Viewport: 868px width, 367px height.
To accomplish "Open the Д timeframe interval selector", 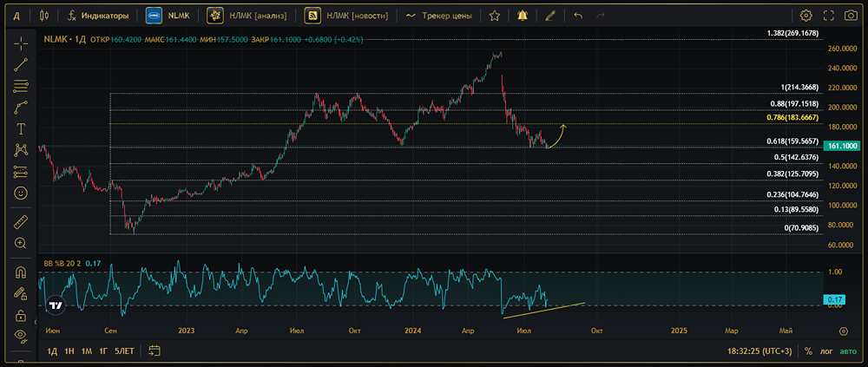I will (17, 16).
